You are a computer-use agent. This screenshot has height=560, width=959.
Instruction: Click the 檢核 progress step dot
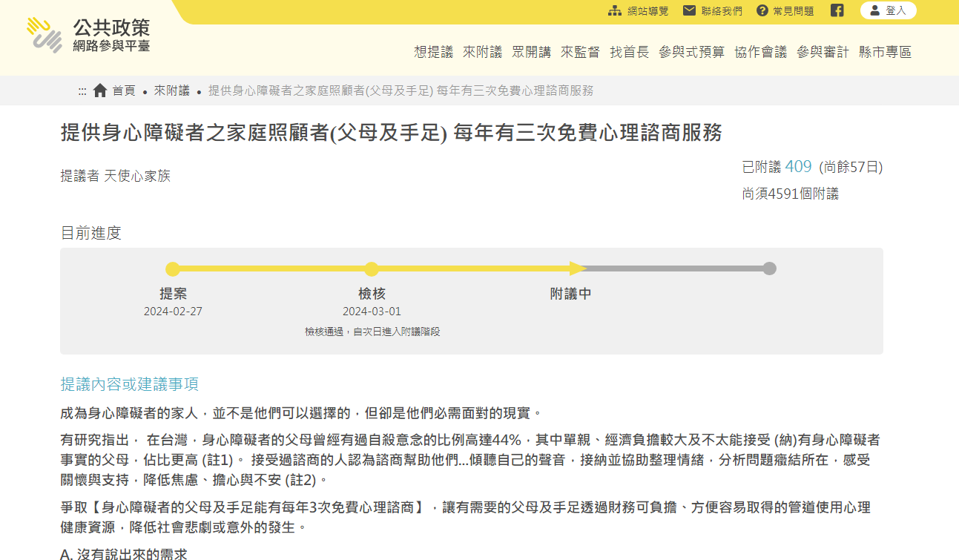point(372,269)
